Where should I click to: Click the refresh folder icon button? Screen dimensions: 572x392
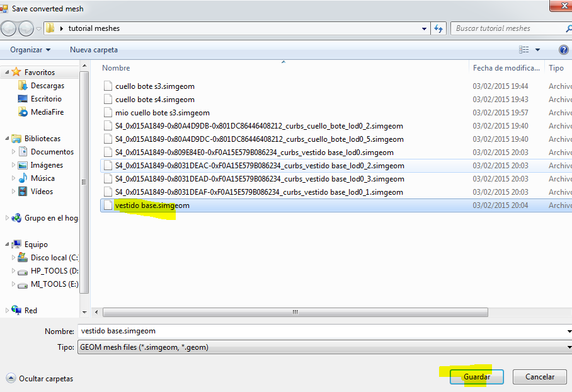(439, 28)
